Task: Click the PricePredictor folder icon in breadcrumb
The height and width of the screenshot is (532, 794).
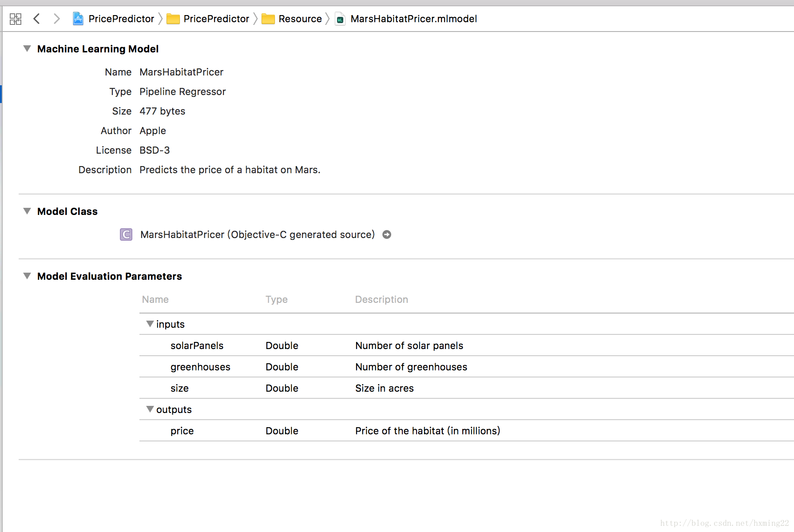Action: coord(173,19)
